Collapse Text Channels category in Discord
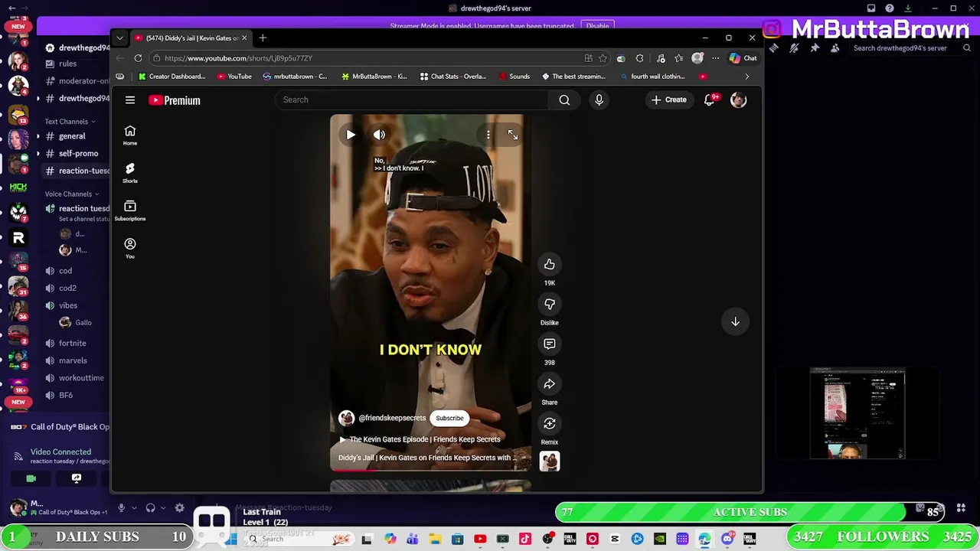Viewport: 980px width, 551px height. pos(70,121)
